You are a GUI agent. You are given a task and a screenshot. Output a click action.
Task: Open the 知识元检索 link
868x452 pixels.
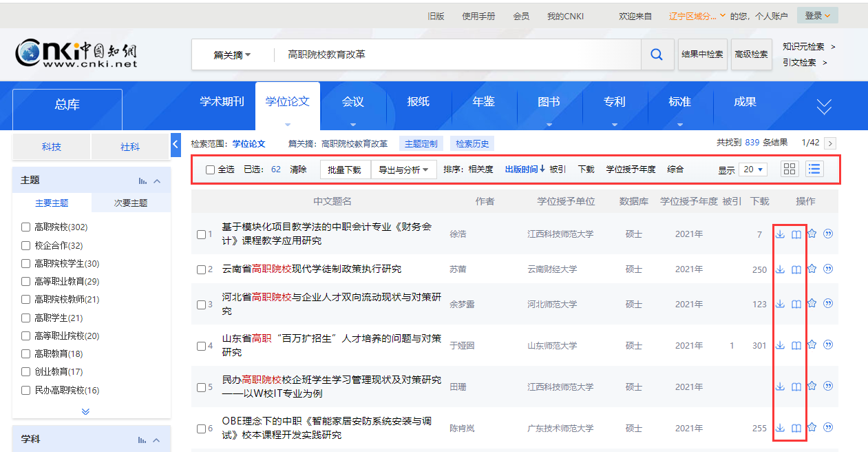(803, 47)
